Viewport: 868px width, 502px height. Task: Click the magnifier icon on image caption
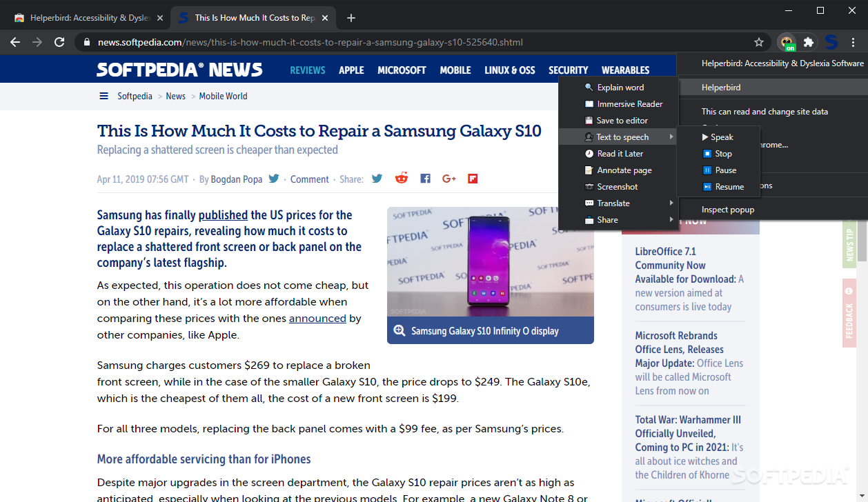click(x=399, y=330)
